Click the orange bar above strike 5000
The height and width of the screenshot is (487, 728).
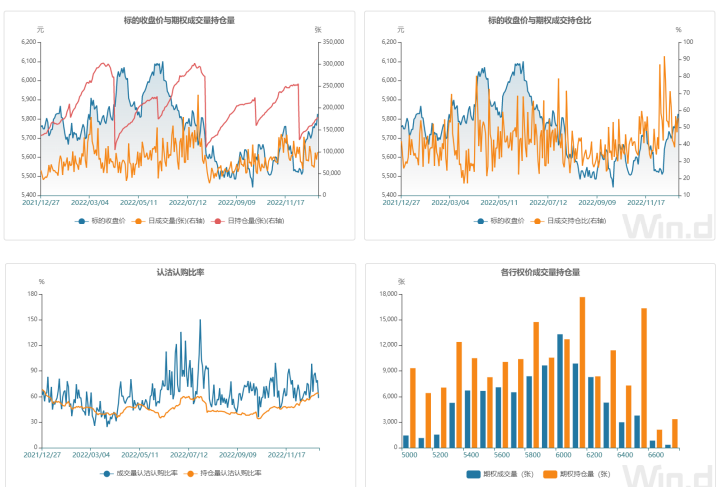click(x=413, y=408)
